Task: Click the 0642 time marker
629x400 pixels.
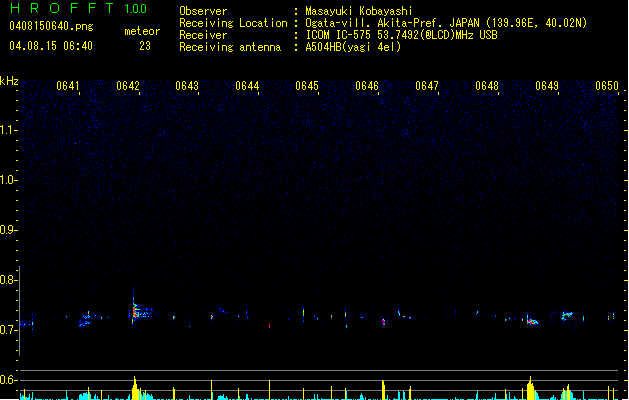Action: pyautogui.click(x=128, y=86)
